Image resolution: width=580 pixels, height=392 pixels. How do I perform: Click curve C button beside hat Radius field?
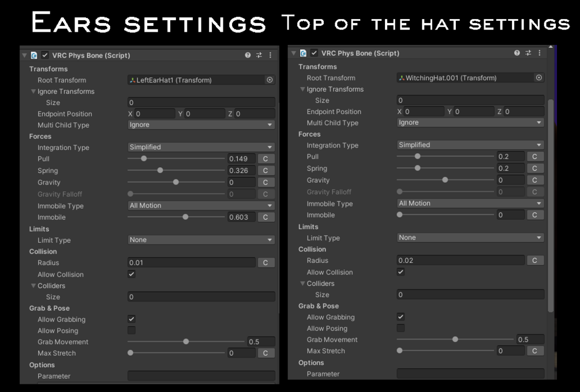[x=534, y=261]
